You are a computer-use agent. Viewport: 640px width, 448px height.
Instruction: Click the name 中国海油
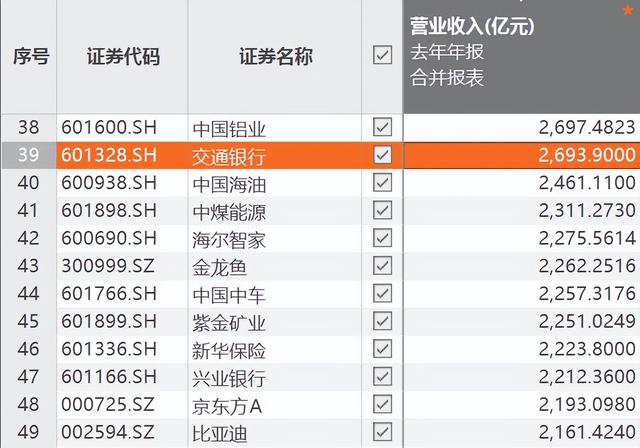[x=229, y=185]
